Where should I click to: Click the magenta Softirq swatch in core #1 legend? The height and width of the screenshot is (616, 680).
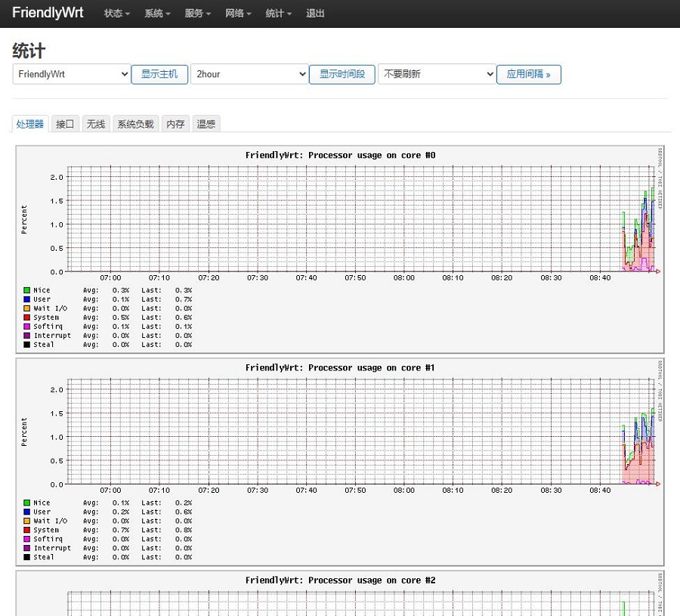pyautogui.click(x=27, y=539)
